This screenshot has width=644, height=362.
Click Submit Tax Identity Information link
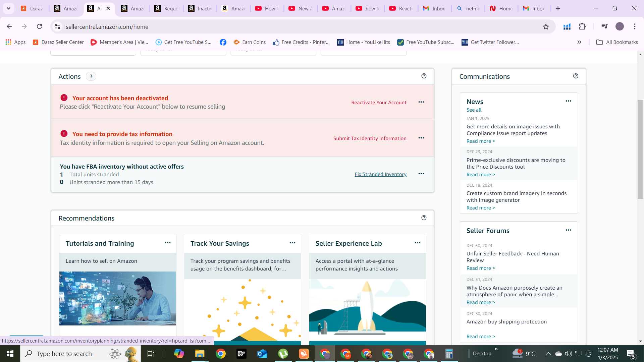370,138
